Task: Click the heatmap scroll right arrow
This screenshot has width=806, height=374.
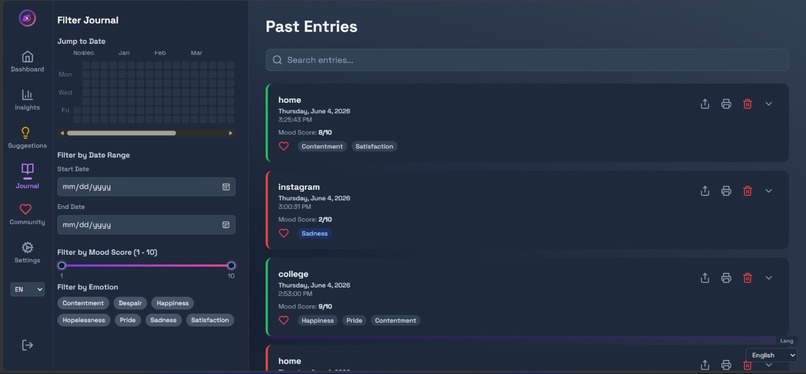Action: coord(230,133)
